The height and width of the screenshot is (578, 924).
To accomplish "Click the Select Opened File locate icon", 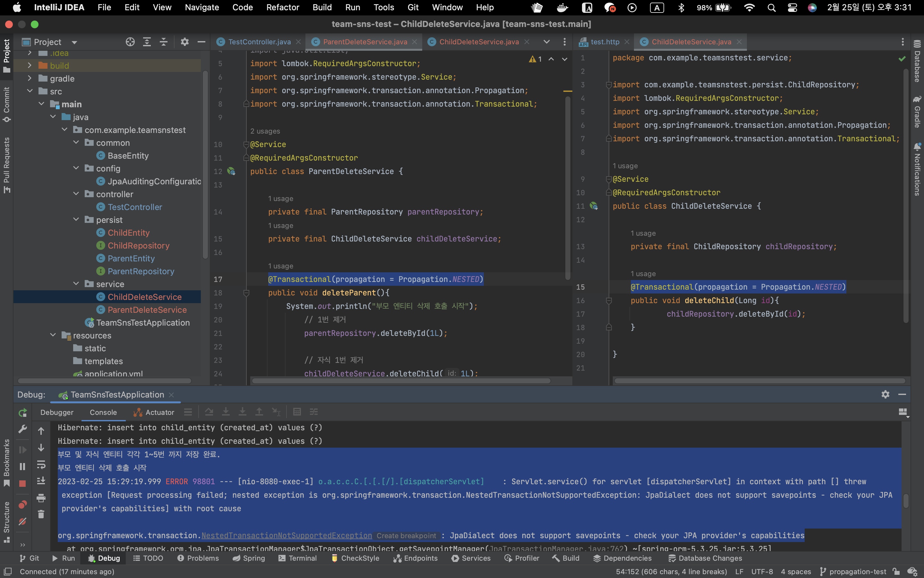I will pyautogui.click(x=130, y=42).
